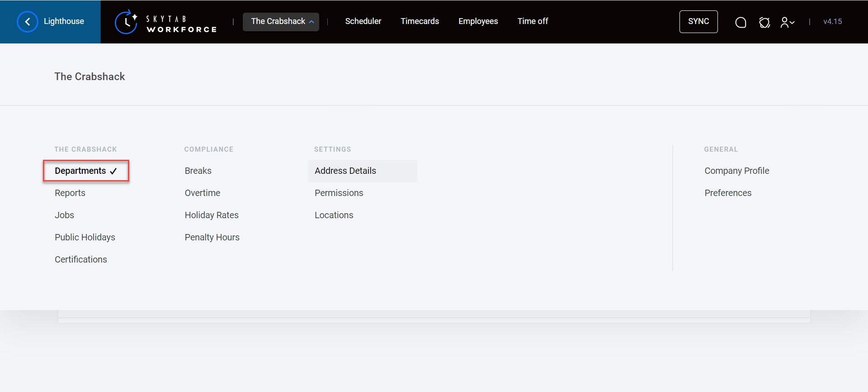Click the Lighthouse back arrow icon

click(x=27, y=22)
